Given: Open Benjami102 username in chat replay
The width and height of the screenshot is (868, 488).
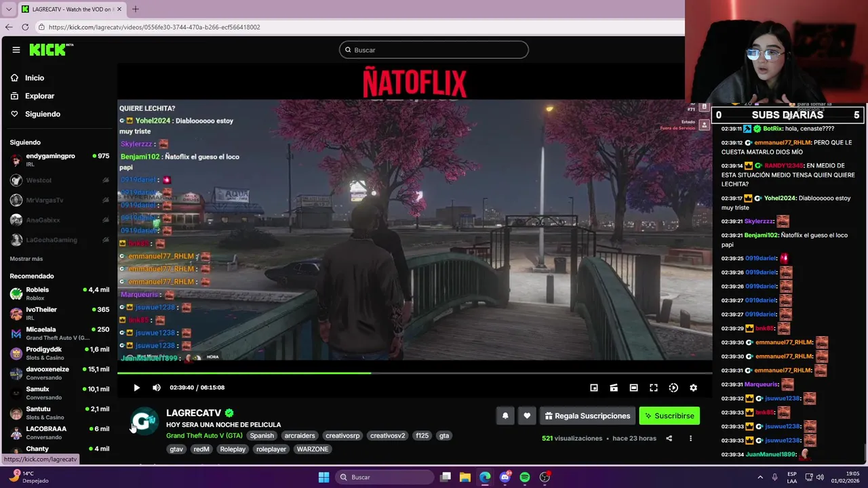Looking at the screenshot, I should pos(761,235).
